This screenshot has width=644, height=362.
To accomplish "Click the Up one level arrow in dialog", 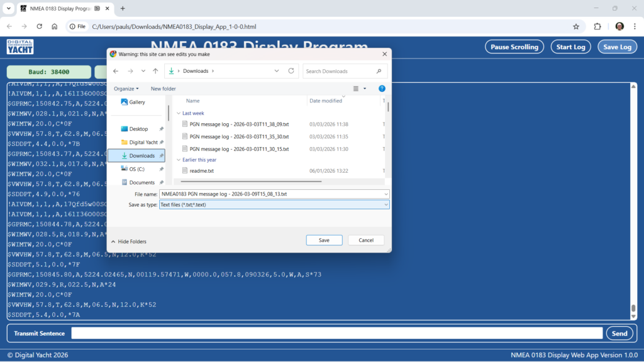I will [x=155, y=71].
